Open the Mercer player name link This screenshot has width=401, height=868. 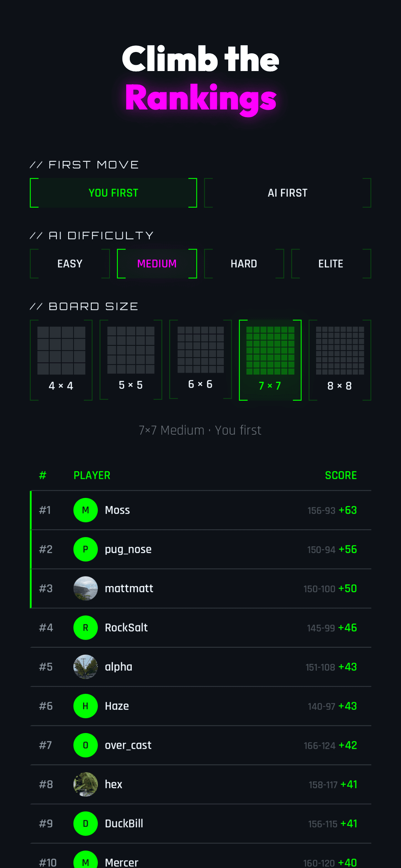click(122, 862)
